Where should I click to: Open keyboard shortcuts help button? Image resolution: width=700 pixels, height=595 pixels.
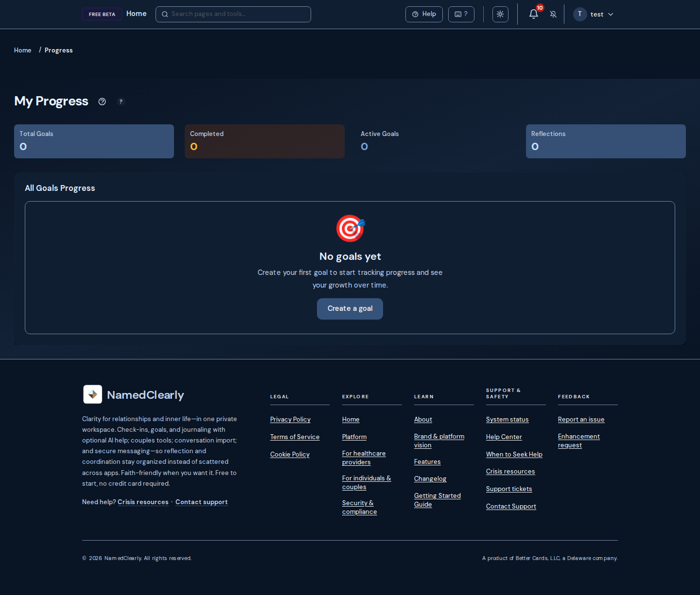pyautogui.click(x=461, y=14)
